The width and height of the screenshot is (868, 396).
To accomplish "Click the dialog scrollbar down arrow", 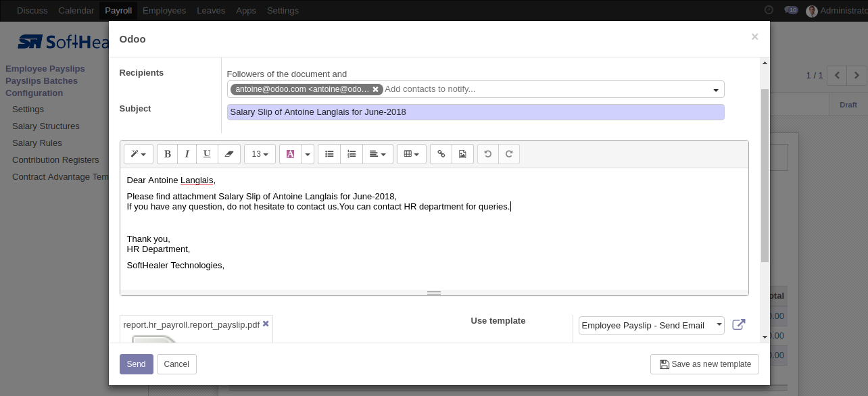I will 765,337.
